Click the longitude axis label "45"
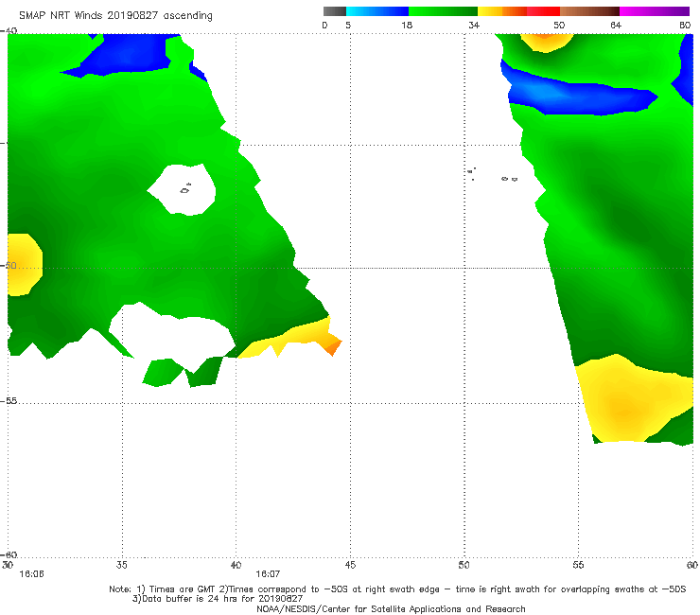Viewport: 700px width, 615px height. coord(350,565)
